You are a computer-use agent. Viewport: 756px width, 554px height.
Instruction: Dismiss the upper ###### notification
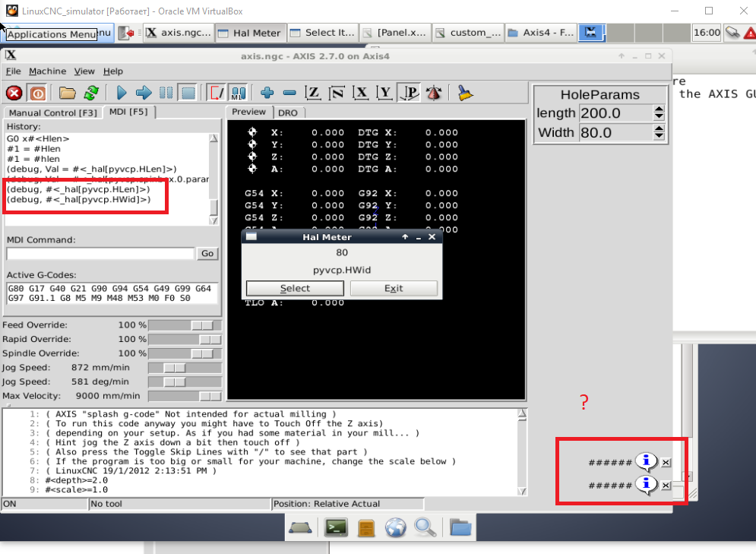tap(666, 462)
